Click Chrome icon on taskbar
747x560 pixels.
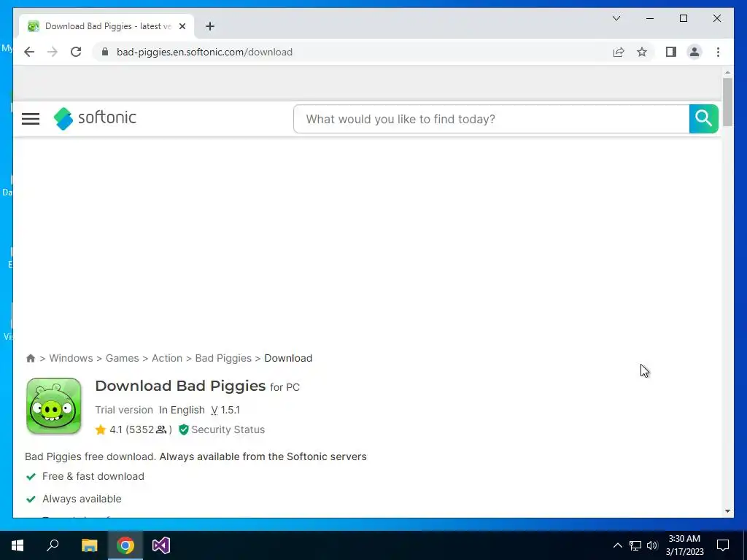[x=125, y=545]
